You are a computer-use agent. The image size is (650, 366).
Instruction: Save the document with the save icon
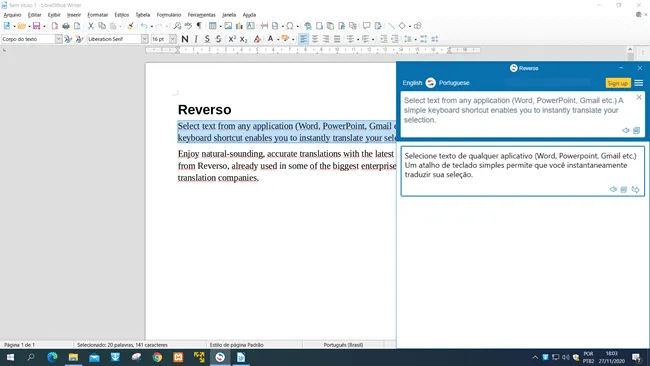pos(36,26)
